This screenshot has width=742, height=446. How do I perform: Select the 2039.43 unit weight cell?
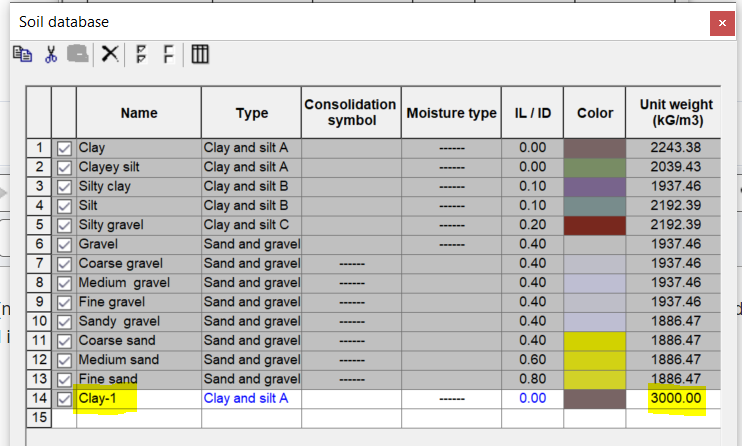[673, 168]
